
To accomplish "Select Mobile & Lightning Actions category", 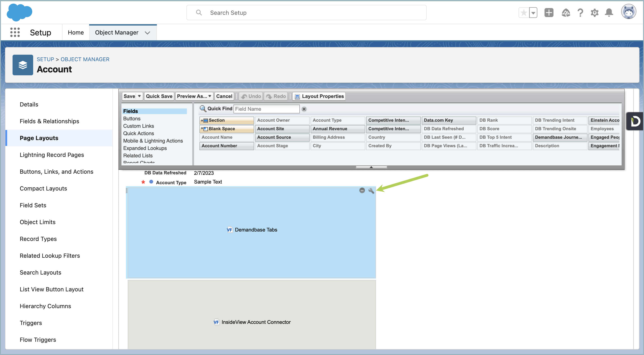I will point(153,141).
